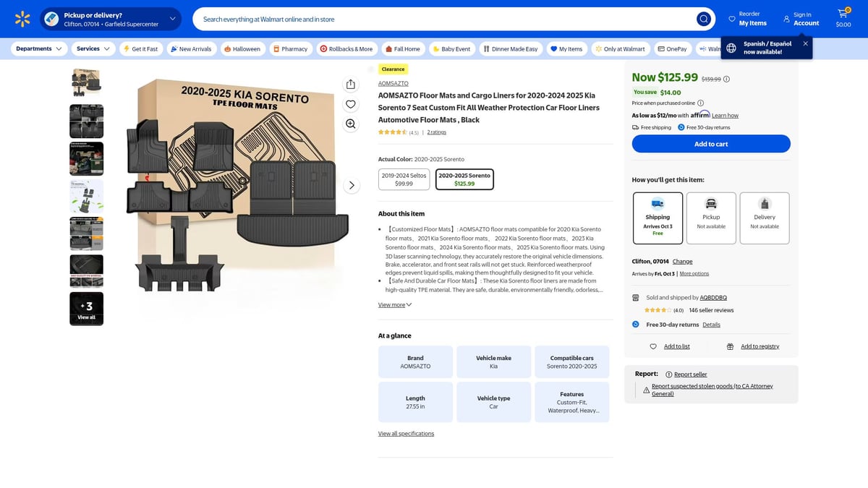Viewport: 868px width, 488px height.
Task: Open Reorder My Items heart icon
Action: pyautogui.click(x=732, y=19)
